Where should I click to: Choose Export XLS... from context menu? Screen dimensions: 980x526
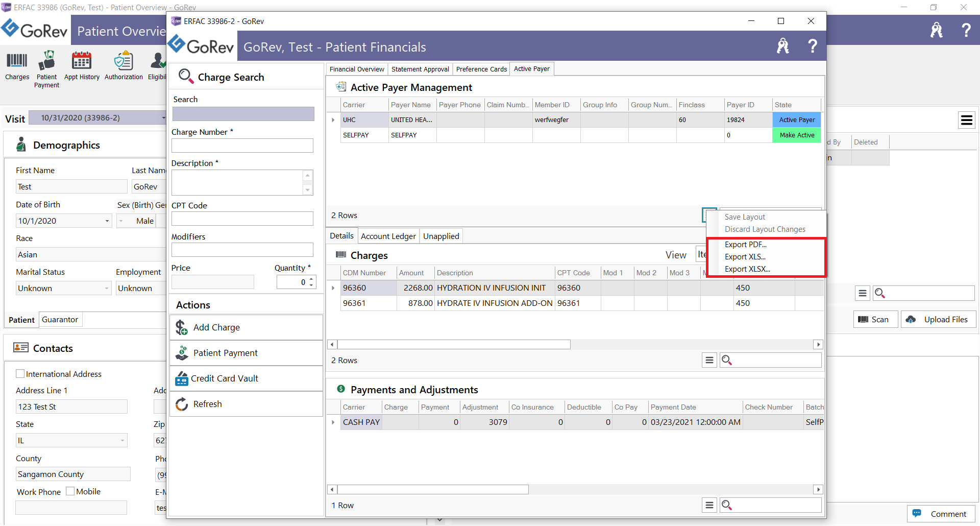click(x=745, y=257)
